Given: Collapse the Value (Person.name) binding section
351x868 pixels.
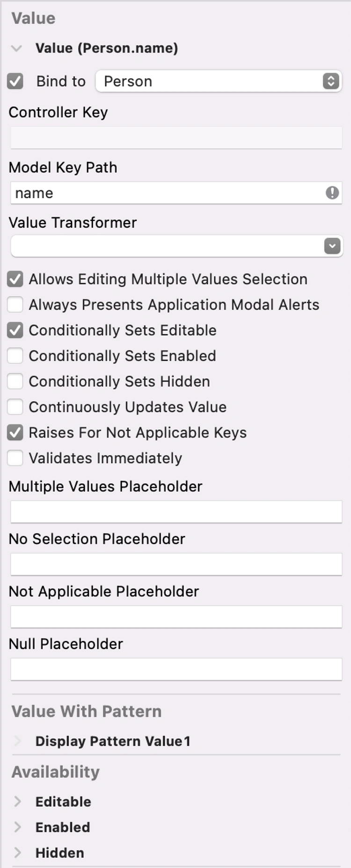Looking at the screenshot, I should 17,48.
